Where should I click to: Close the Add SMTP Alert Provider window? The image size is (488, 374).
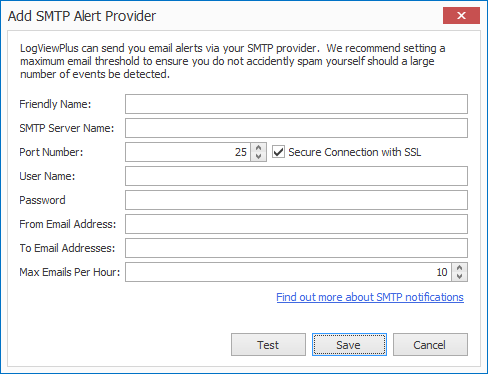pos(461,15)
